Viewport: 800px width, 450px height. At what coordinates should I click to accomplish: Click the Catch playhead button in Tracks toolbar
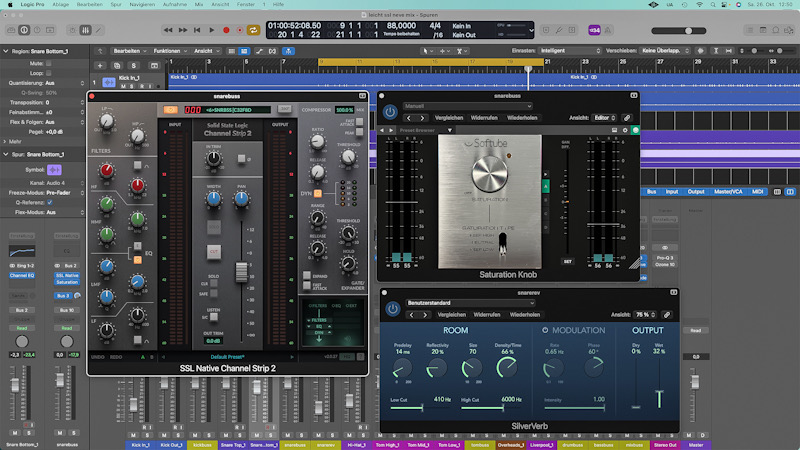coord(288,51)
